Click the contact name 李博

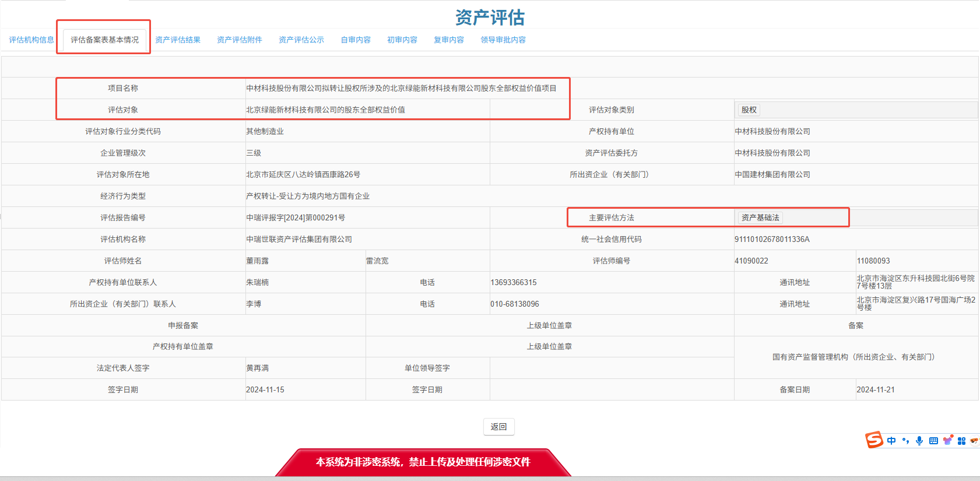(x=254, y=304)
